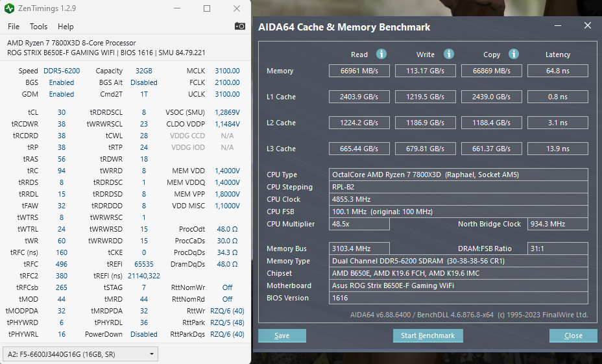Click the Memory Write value 113.17 GB/s
Viewport: 602px width, 364px height.
[x=426, y=71]
